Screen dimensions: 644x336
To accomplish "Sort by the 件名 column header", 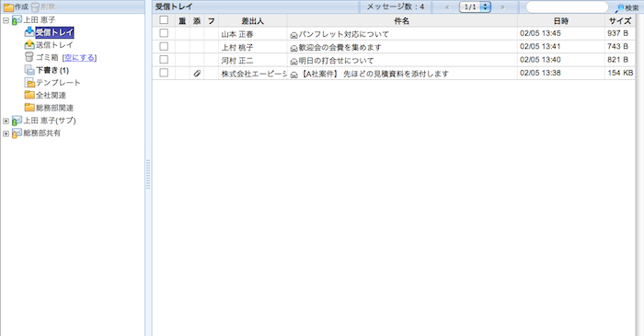I will click(402, 20).
